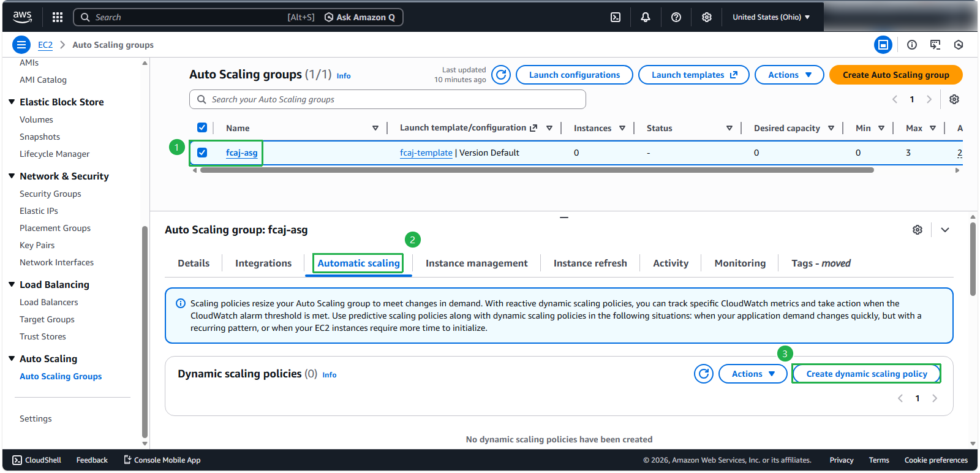Open detail panel preferences gear
The height and width of the screenshot is (473, 980).
pos(918,230)
